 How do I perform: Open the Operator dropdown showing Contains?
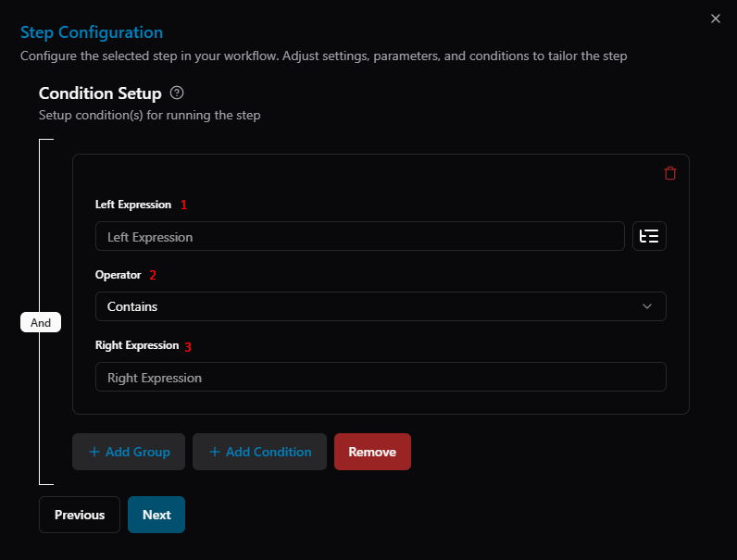pos(381,306)
